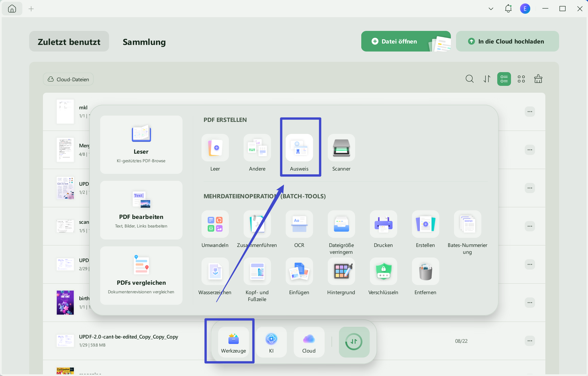Switch to grid view layout
This screenshot has height=376, width=588.
tap(521, 79)
